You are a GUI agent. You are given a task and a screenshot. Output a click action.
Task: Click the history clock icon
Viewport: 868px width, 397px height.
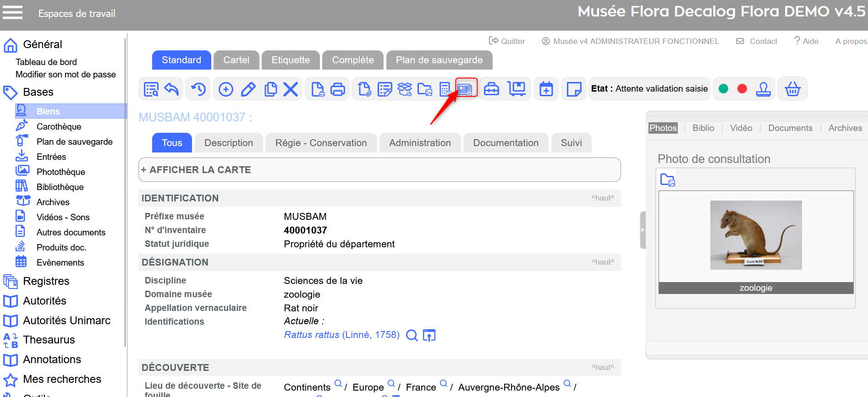point(198,89)
